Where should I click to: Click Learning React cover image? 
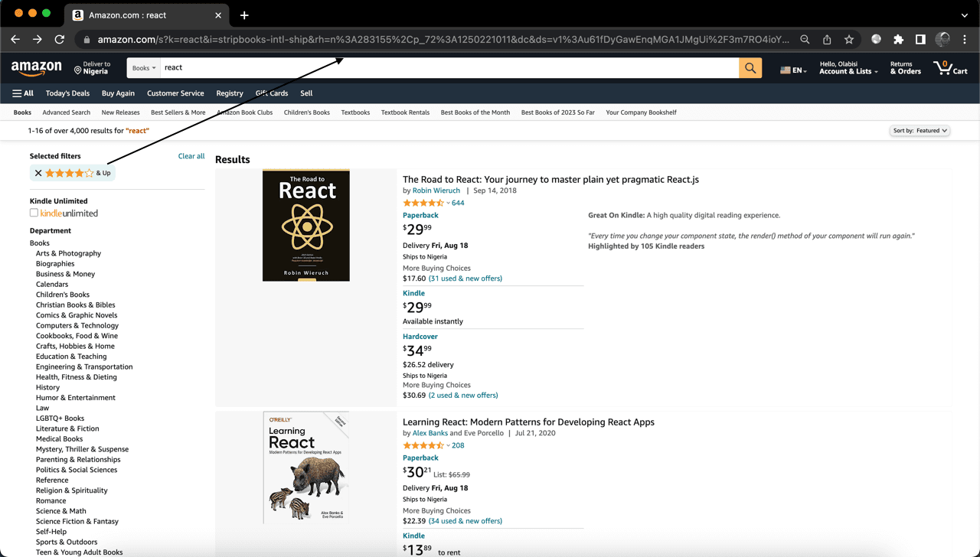pyautogui.click(x=306, y=468)
